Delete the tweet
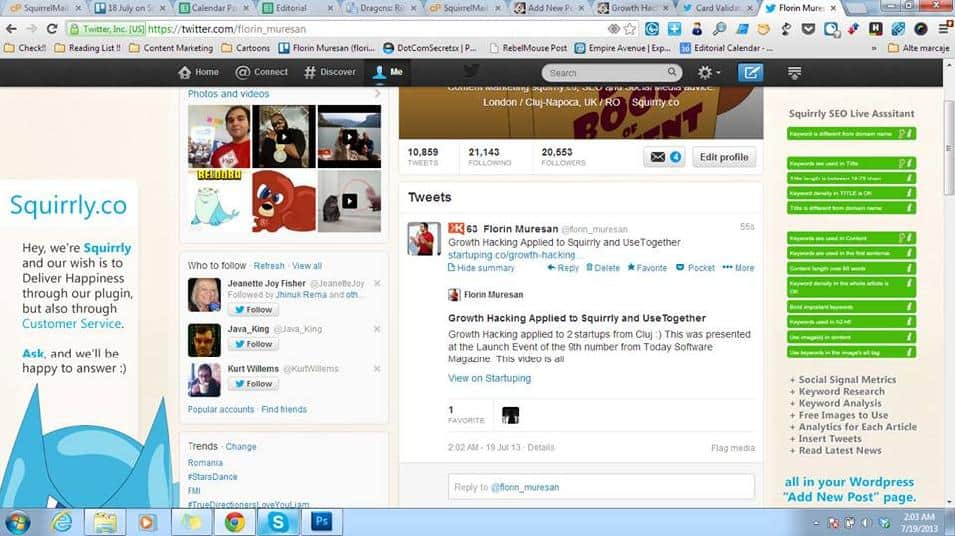Viewport: 955px width, 536px height. click(602, 268)
